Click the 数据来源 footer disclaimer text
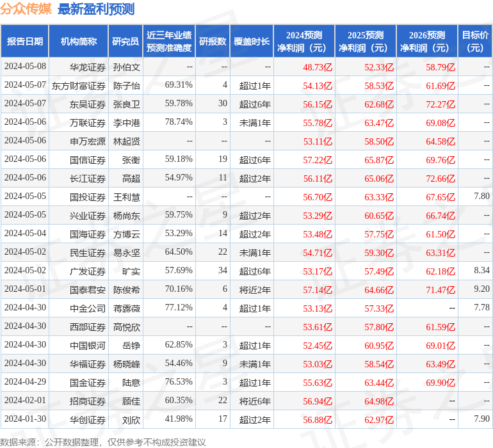Image resolution: width=493 pixels, height=448 pixels. pos(103,442)
